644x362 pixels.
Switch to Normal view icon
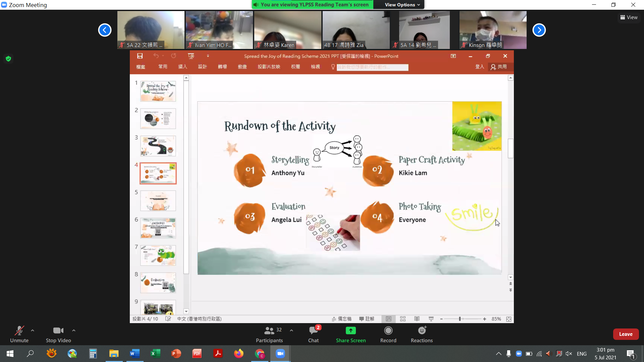(x=388, y=319)
